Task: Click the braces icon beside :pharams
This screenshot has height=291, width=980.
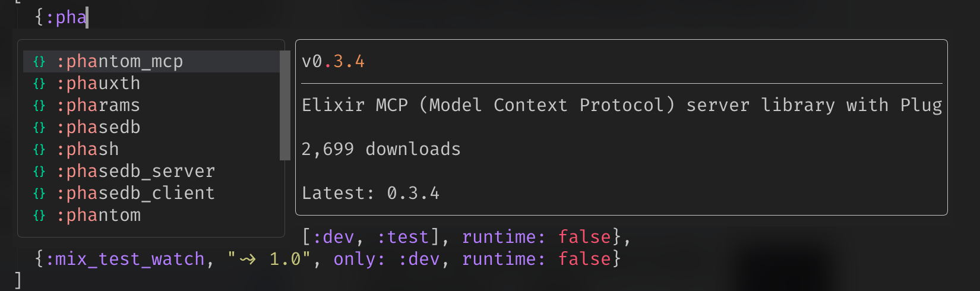Action: (39, 106)
